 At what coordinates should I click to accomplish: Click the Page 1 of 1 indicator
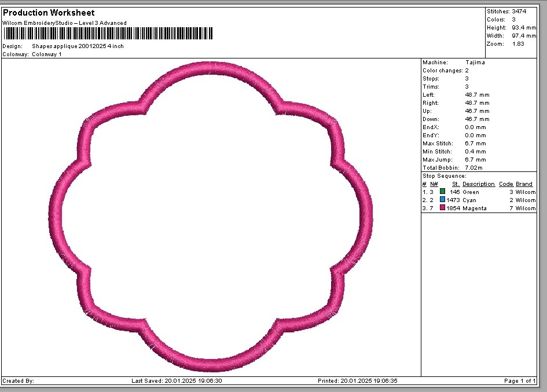point(519,381)
